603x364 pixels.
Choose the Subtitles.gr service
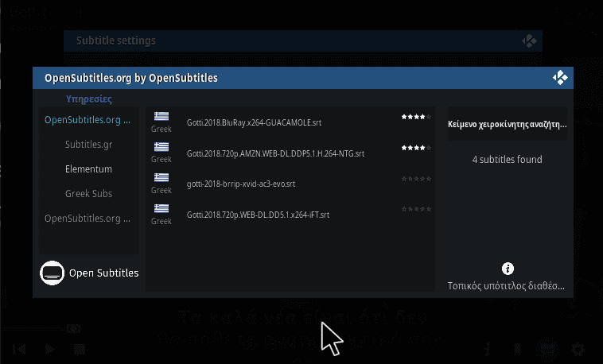tap(88, 145)
